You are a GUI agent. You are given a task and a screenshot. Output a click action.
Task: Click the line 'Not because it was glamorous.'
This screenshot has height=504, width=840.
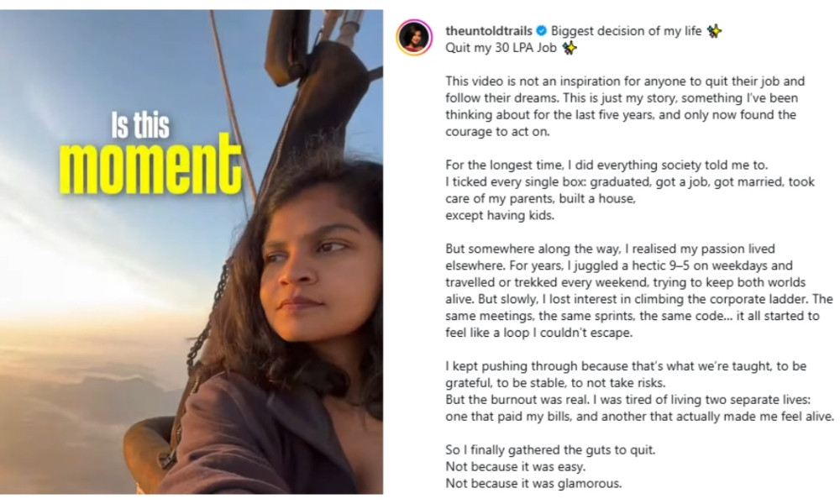532,483
